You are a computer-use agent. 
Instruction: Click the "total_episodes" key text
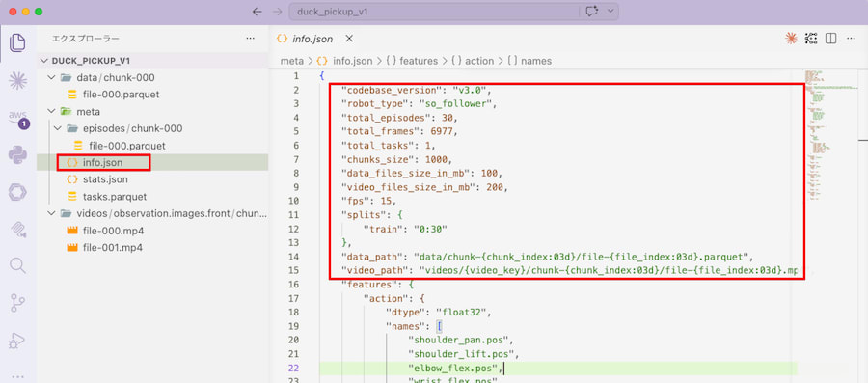click(386, 118)
